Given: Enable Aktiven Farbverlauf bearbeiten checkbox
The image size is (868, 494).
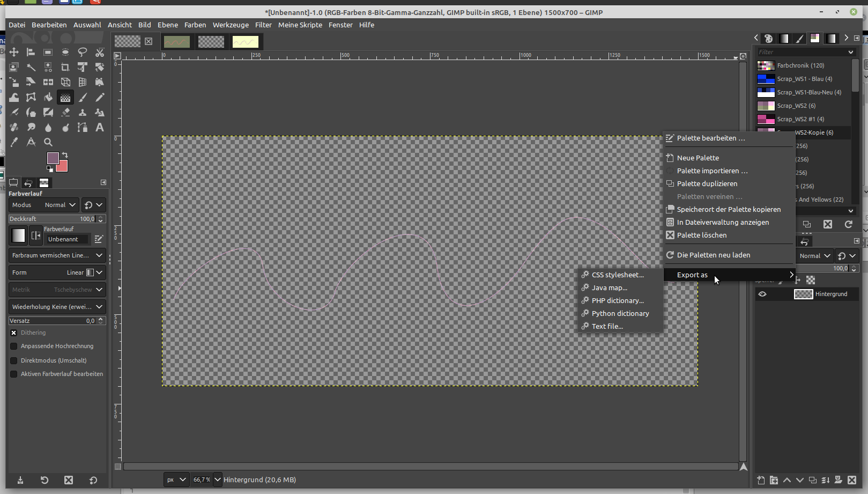Looking at the screenshot, I should click(14, 374).
